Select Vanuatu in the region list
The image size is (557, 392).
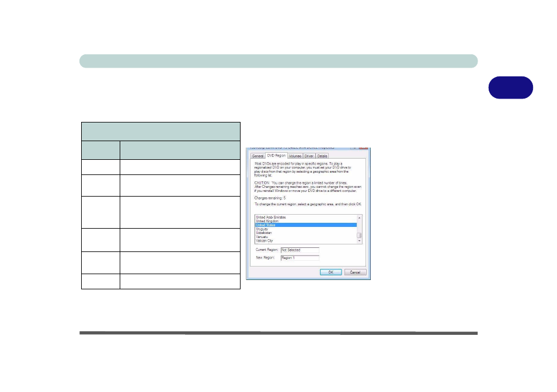(306, 237)
